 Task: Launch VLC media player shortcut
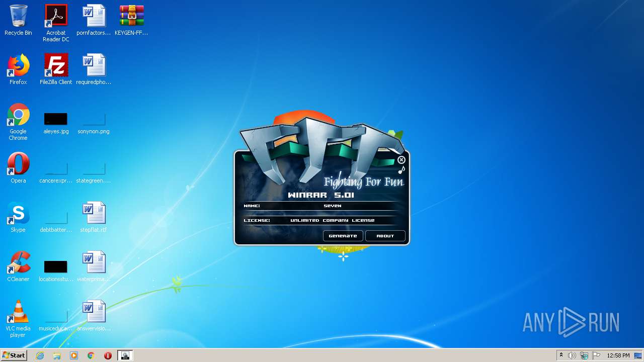(18, 319)
